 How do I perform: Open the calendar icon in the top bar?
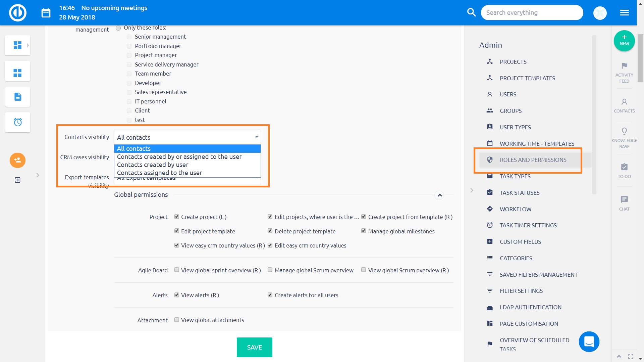pyautogui.click(x=46, y=12)
